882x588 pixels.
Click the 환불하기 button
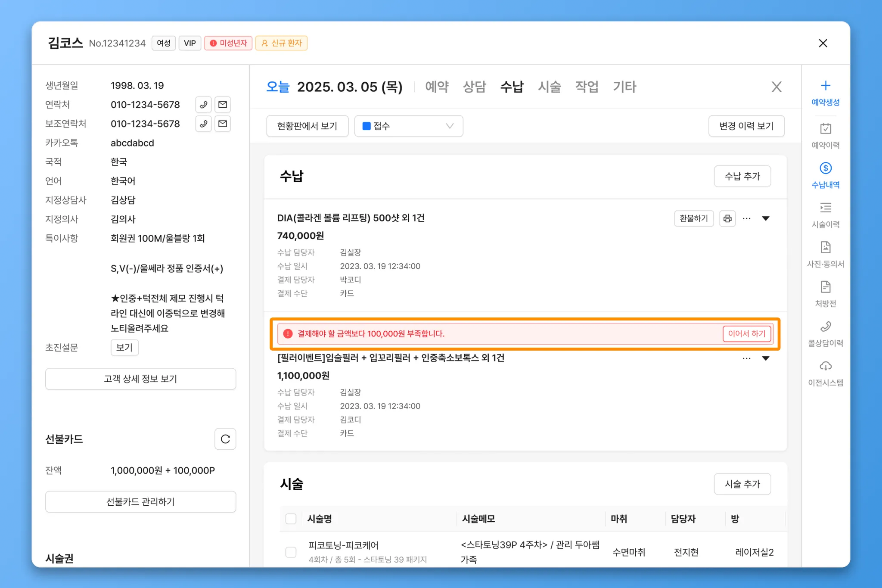point(693,218)
